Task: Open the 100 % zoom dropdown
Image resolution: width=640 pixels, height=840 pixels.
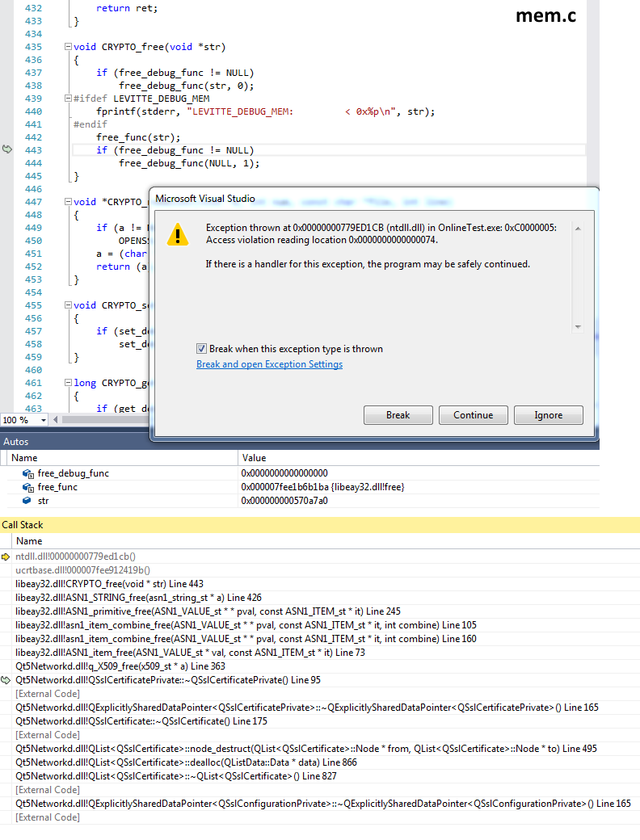Action: (44, 420)
